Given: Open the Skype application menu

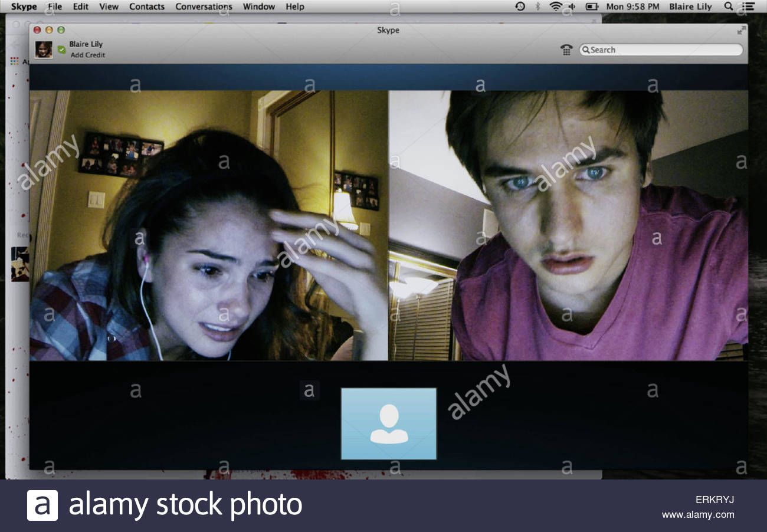Looking at the screenshot, I should coord(24,6).
